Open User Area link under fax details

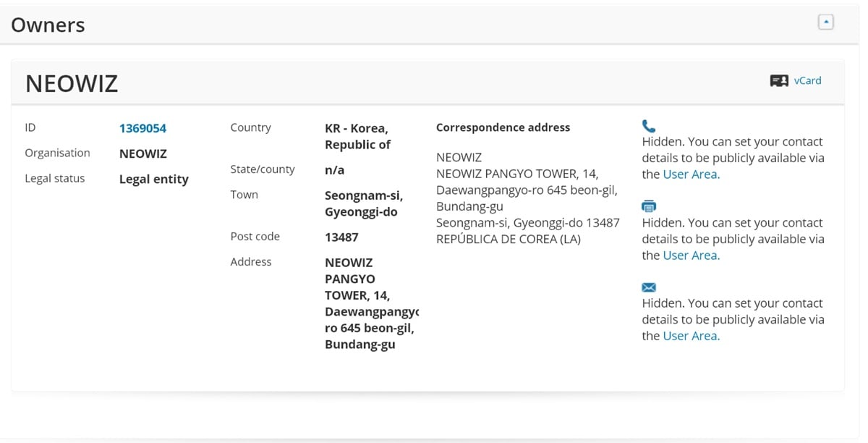point(692,256)
